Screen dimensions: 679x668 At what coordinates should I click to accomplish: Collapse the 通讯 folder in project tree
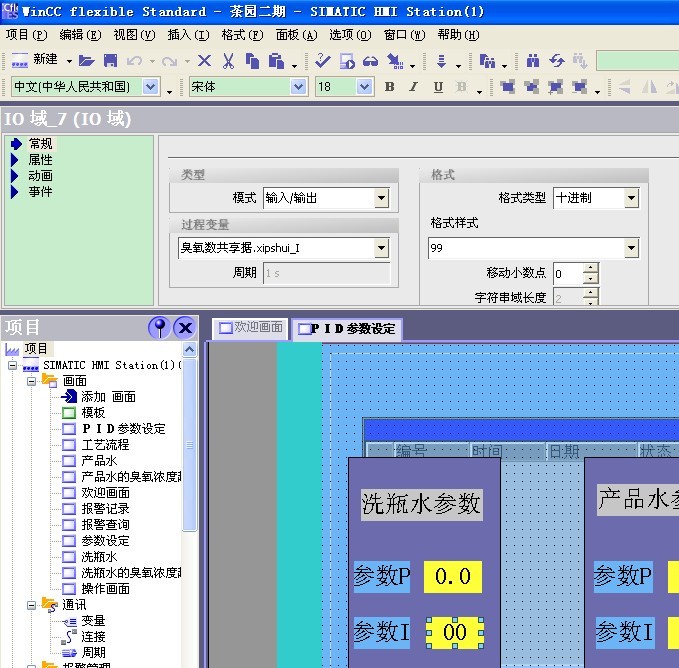32,605
